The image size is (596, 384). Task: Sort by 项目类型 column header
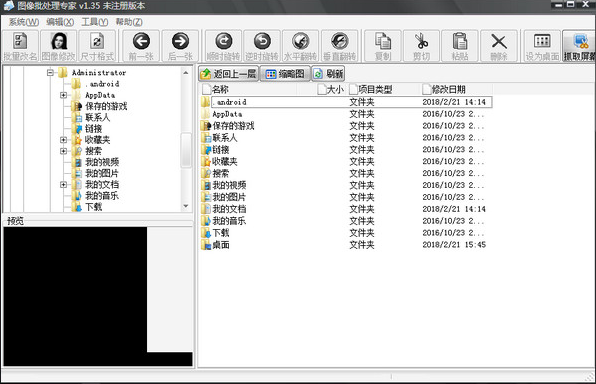(384, 89)
